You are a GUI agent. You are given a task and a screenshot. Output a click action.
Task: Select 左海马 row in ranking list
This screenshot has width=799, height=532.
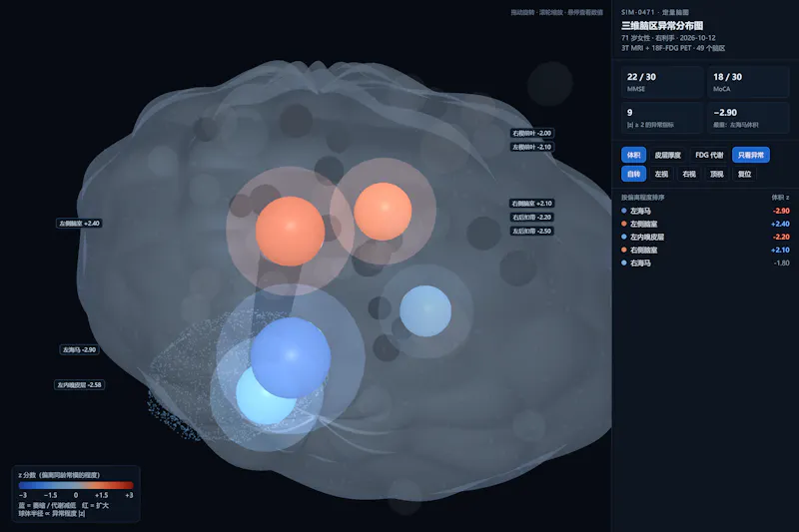pyautogui.click(x=705, y=211)
